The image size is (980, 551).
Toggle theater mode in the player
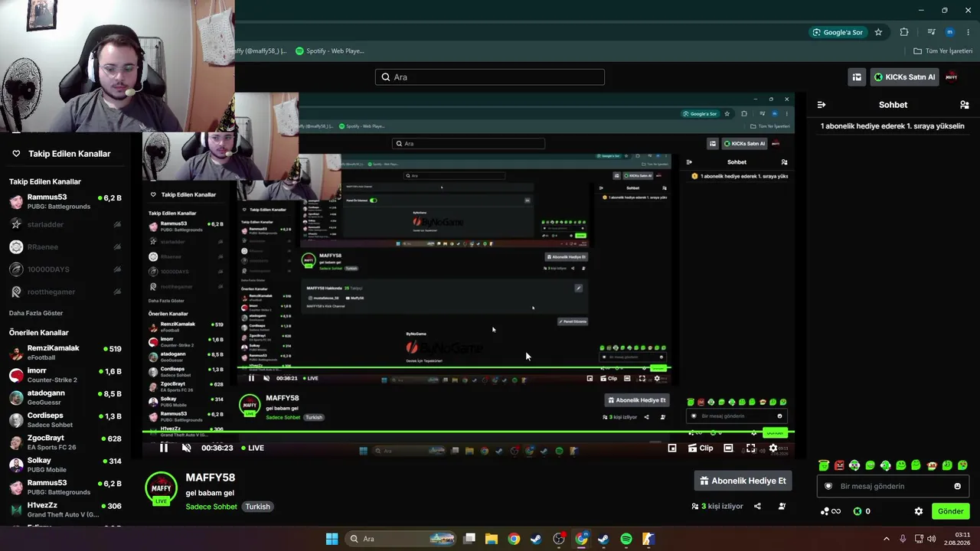(x=728, y=448)
